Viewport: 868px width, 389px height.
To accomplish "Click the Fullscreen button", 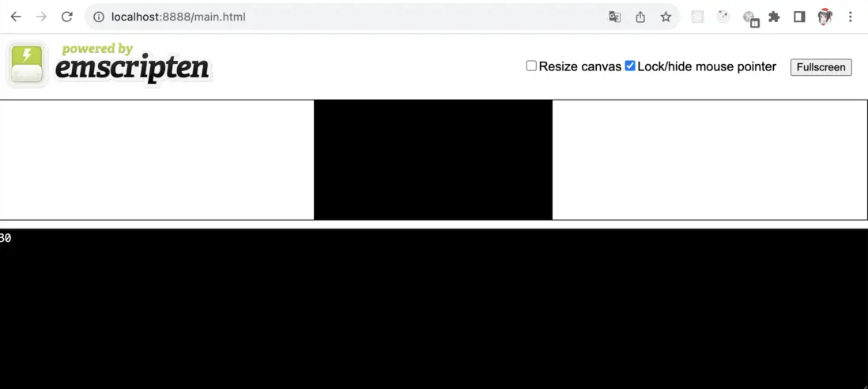I will (821, 67).
